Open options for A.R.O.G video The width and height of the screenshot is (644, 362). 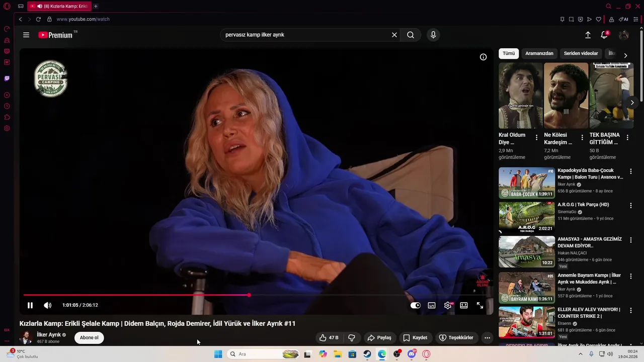tap(630, 206)
